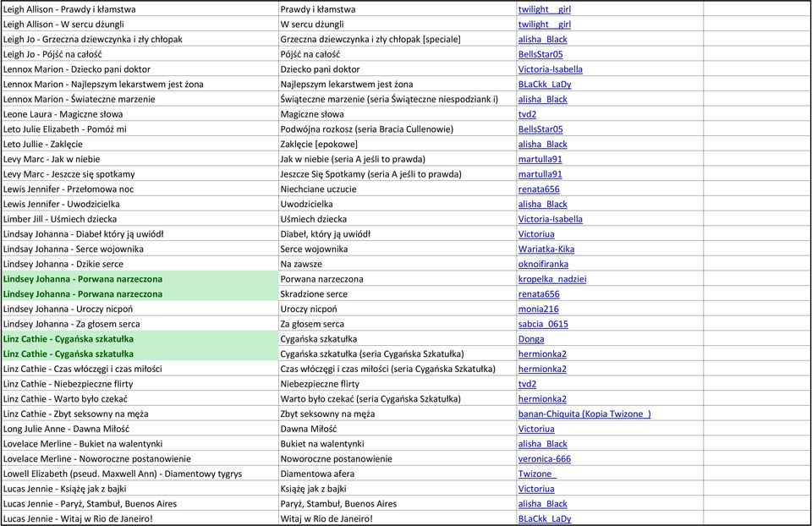Click alisha_Black link for Bukiet na walentynki
812x526 pixels.
pyautogui.click(x=543, y=445)
